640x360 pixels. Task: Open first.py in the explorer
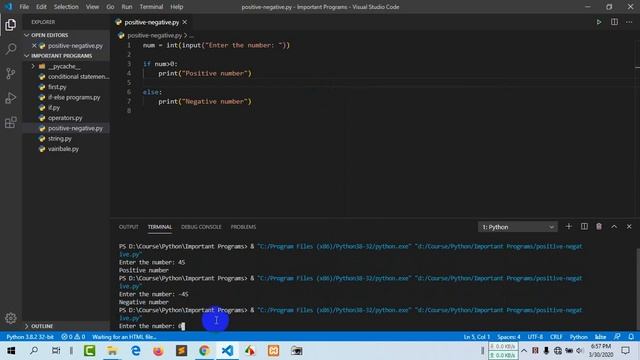click(66, 87)
